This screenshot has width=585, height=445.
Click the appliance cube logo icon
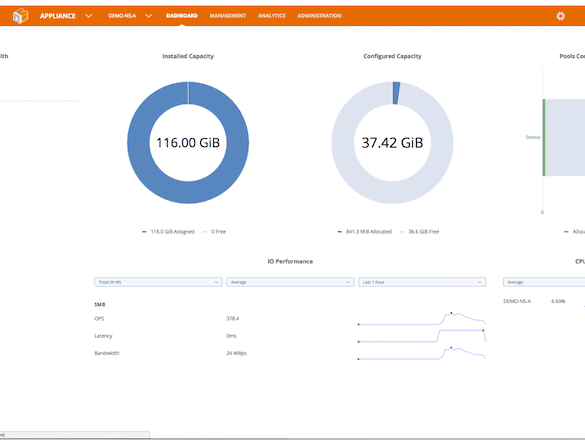pyautogui.click(x=21, y=16)
